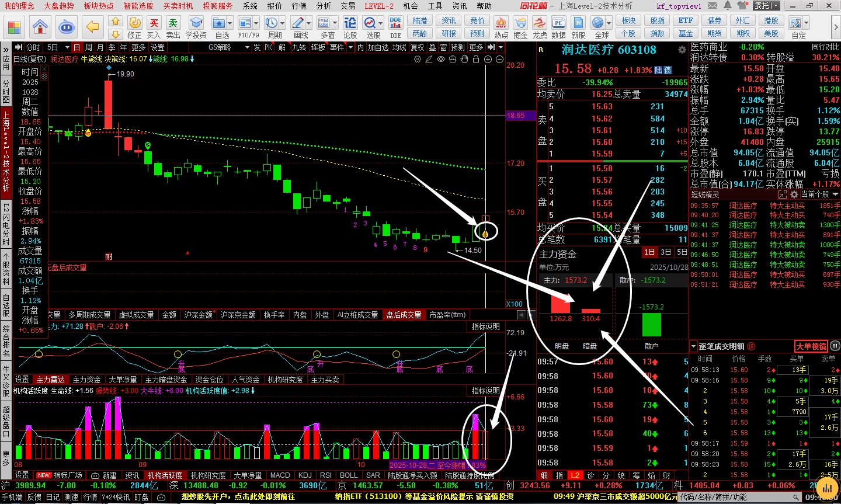Click the hand pan tool on chart
This screenshot has width=841, height=504.
click(x=464, y=59)
